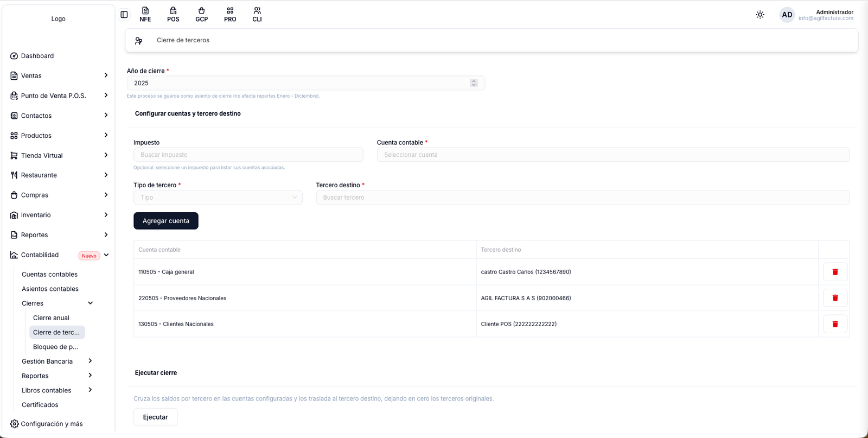Viewport: 868px width, 438px height.
Task: Click the Logo at sidebar top
Action: tap(59, 19)
